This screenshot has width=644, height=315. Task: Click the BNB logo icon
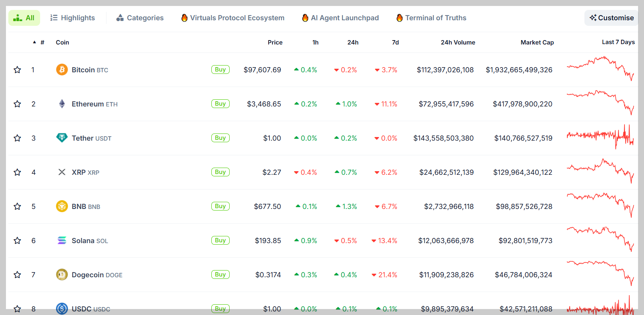pyautogui.click(x=62, y=207)
